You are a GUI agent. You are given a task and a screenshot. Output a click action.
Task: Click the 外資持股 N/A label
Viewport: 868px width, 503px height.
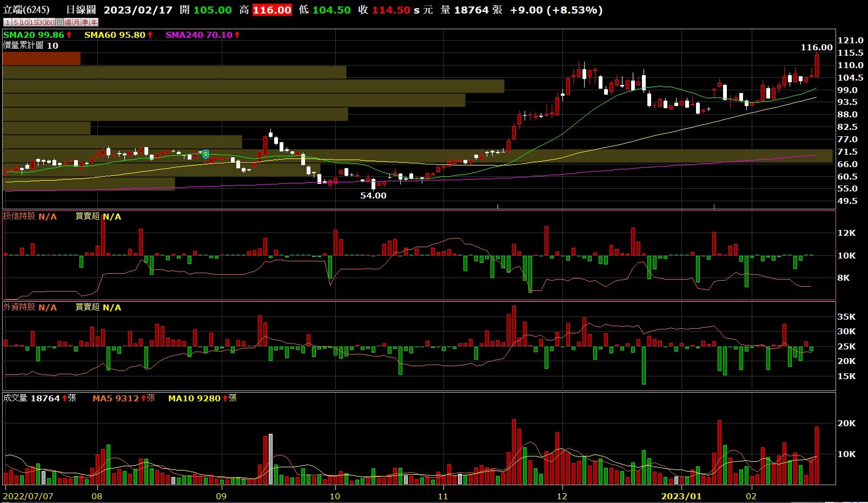point(30,307)
